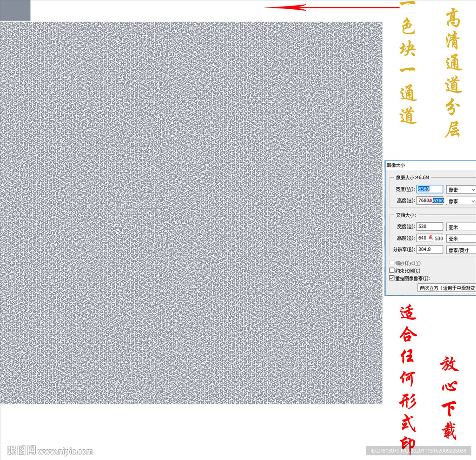The height and width of the screenshot is (460, 476).
Task: Open the 两次立方 resampling method dropdown
Action: coord(447,288)
